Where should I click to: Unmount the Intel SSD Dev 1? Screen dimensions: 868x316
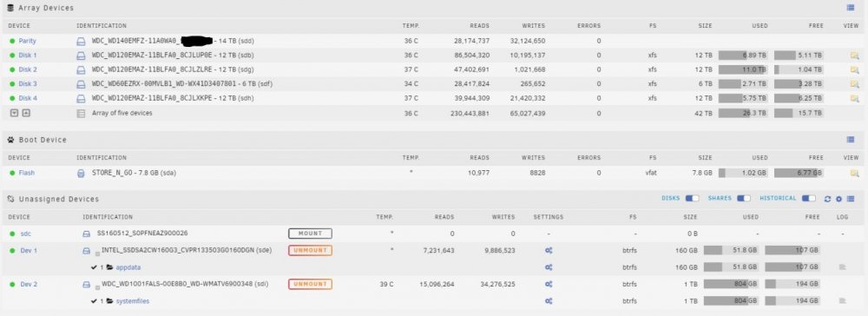(310, 250)
